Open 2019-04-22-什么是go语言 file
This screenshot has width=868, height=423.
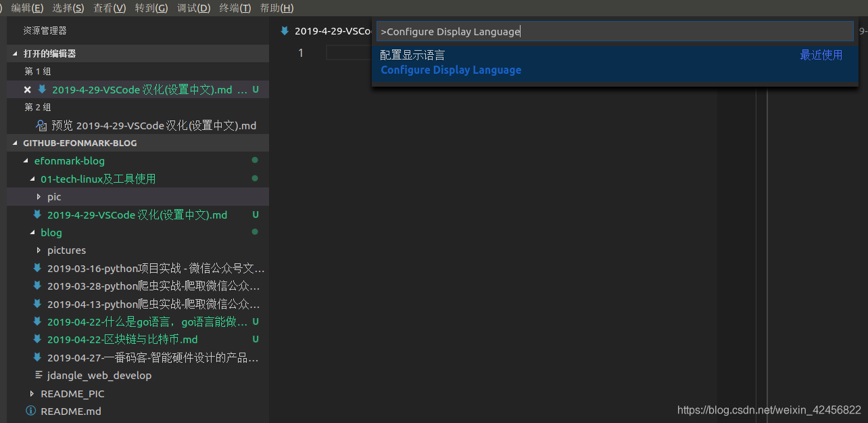[x=147, y=322]
